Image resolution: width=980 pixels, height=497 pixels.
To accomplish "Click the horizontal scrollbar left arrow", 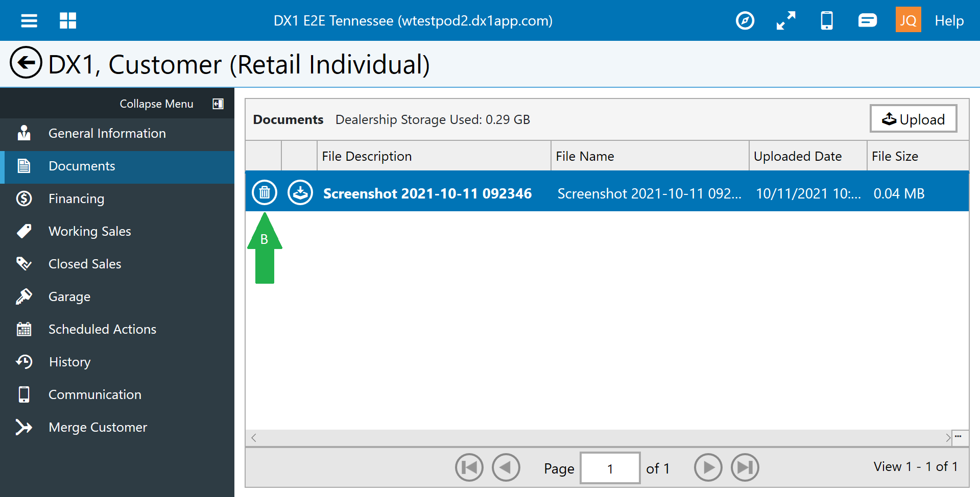I will (254, 438).
